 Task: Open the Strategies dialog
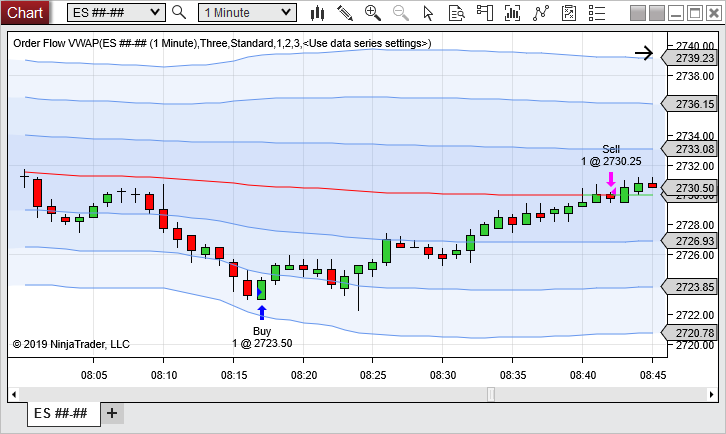pos(569,13)
